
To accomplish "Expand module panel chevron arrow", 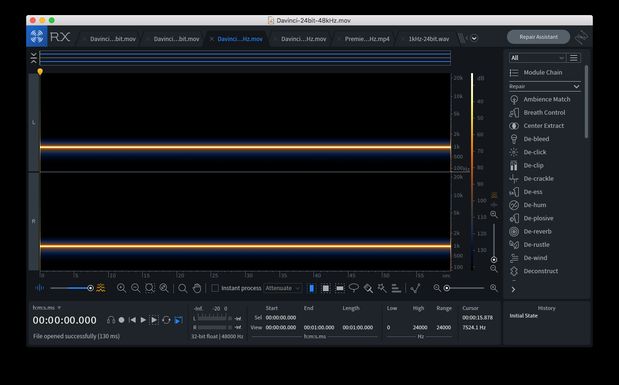I will click(513, 289).
